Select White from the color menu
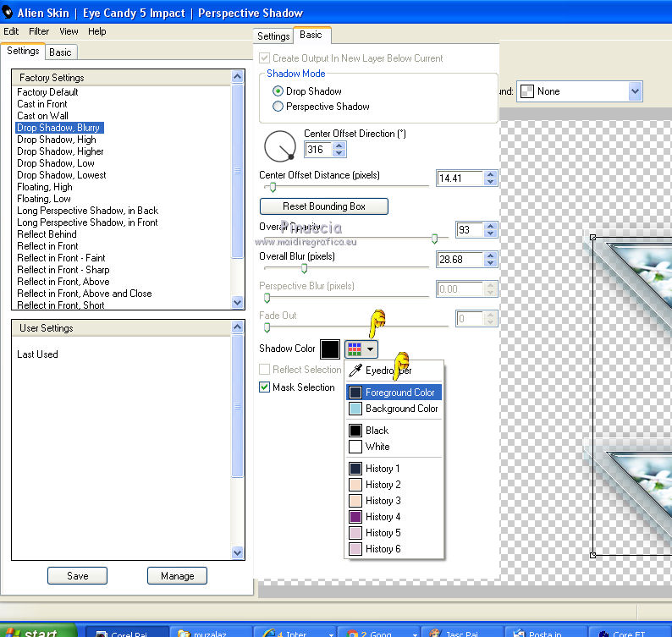Image resolution: width=672 pixels, height=637 pixels. click(394, 447)
